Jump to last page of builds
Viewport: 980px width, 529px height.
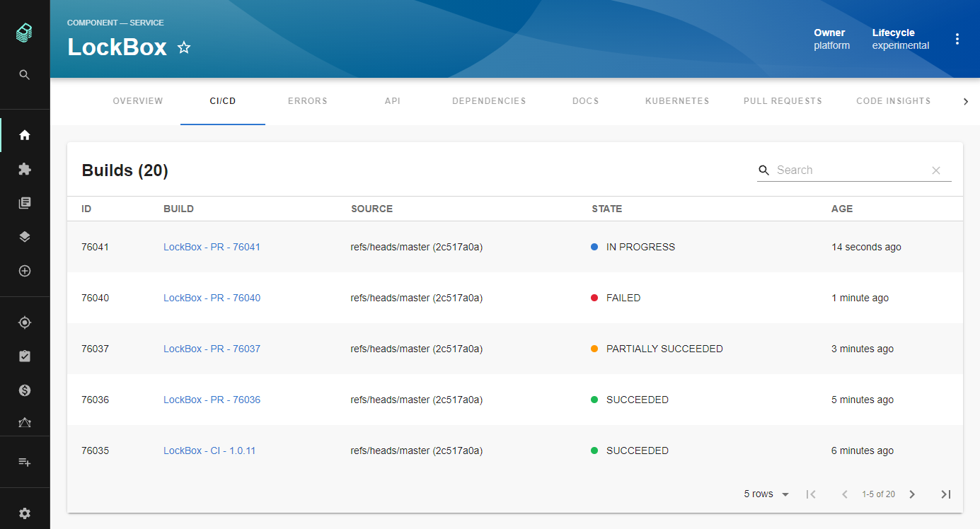coord(946,494)
